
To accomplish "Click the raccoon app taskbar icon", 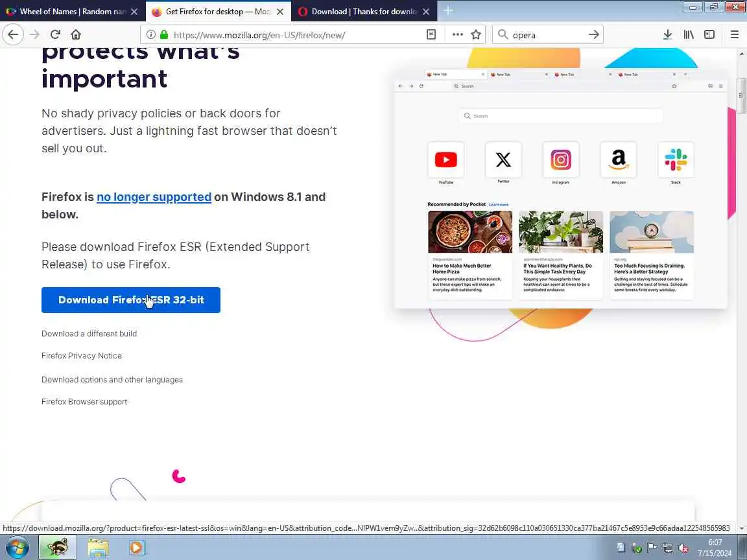I will (x=57, y=548).
